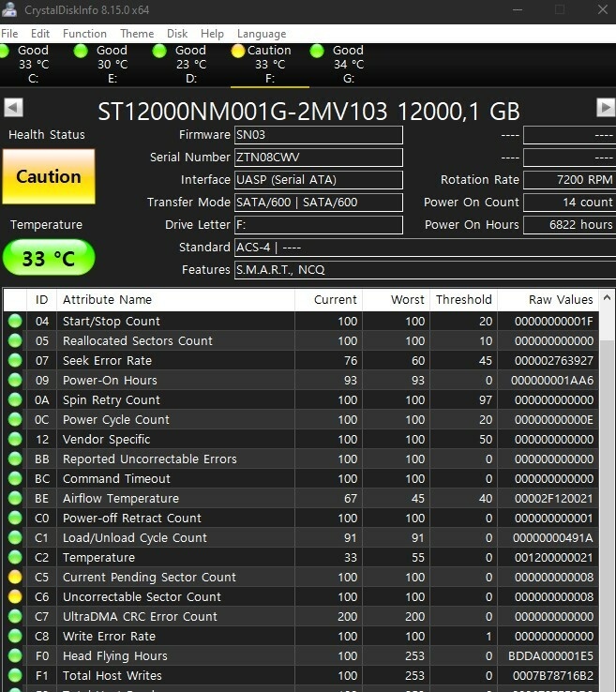Click the status dot for Write Error Rate
The height and width of the screenshot is (692, 616).
coord(15,636)
